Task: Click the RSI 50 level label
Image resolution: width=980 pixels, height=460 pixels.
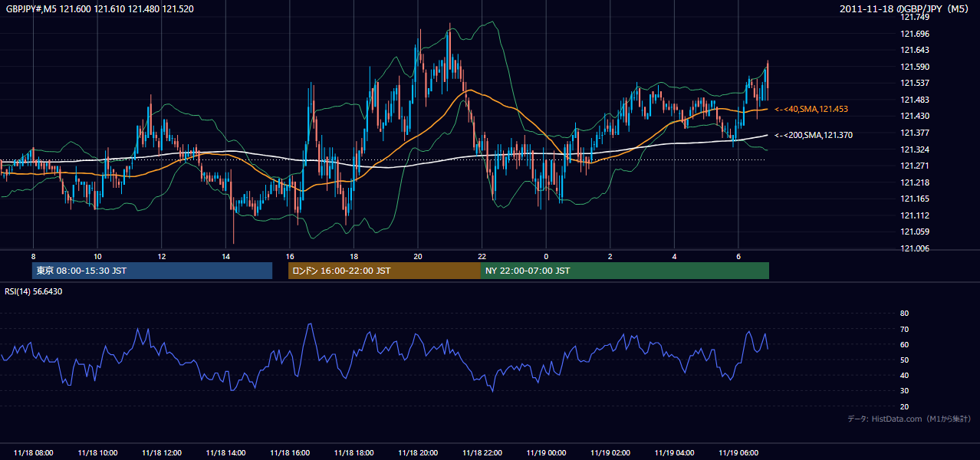Action: point(904,360)
